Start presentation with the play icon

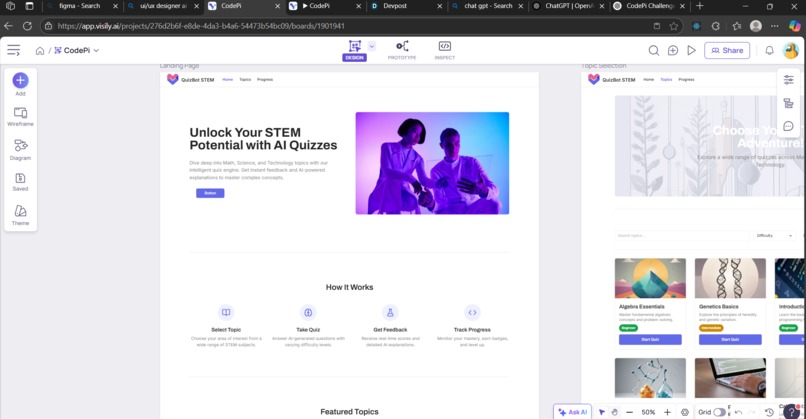pos(691,50)
